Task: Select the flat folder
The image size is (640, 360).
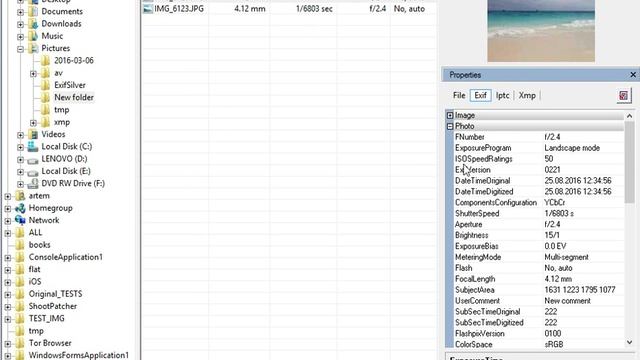Action: point(34,269)
